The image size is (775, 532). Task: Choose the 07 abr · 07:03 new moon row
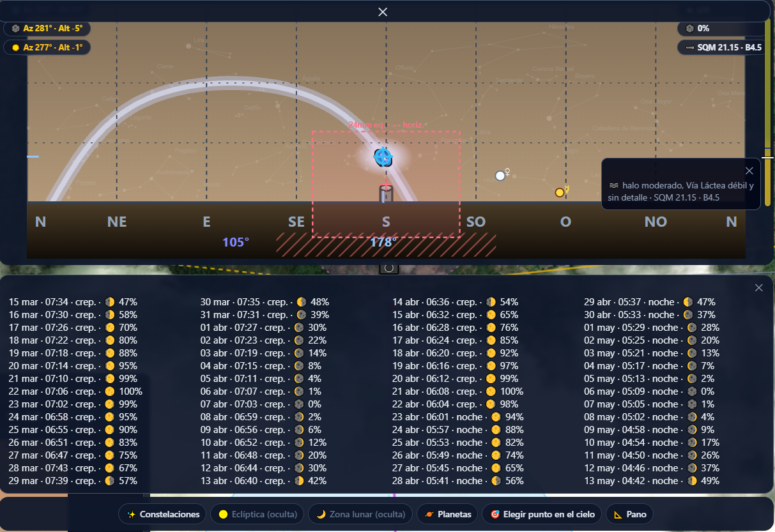(x=261, y=404)
